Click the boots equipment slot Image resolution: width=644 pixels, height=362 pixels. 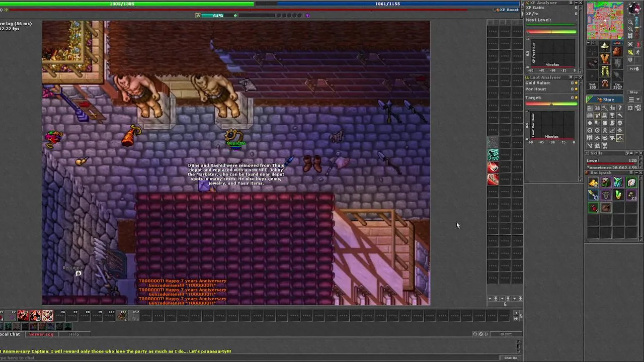pos(605,83)
